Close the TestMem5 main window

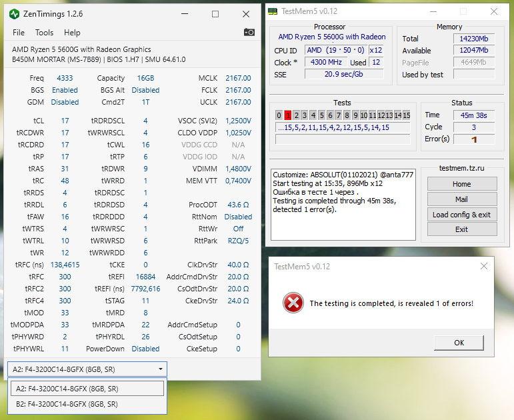[x=494, y=11]
